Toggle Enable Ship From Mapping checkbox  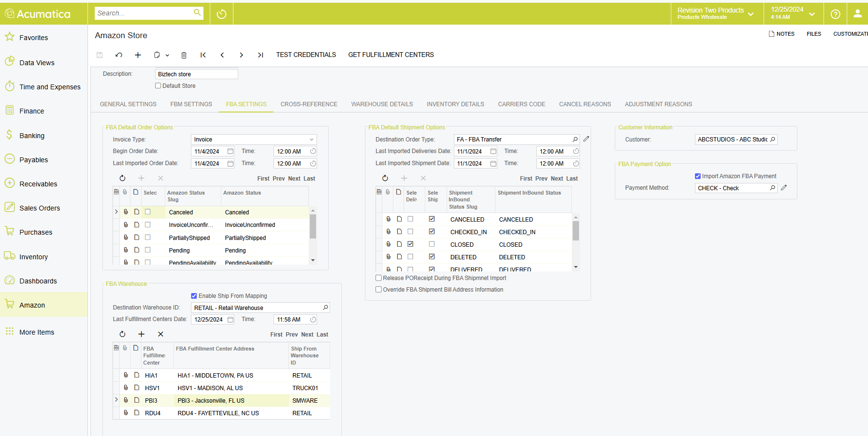coord(194,296)
